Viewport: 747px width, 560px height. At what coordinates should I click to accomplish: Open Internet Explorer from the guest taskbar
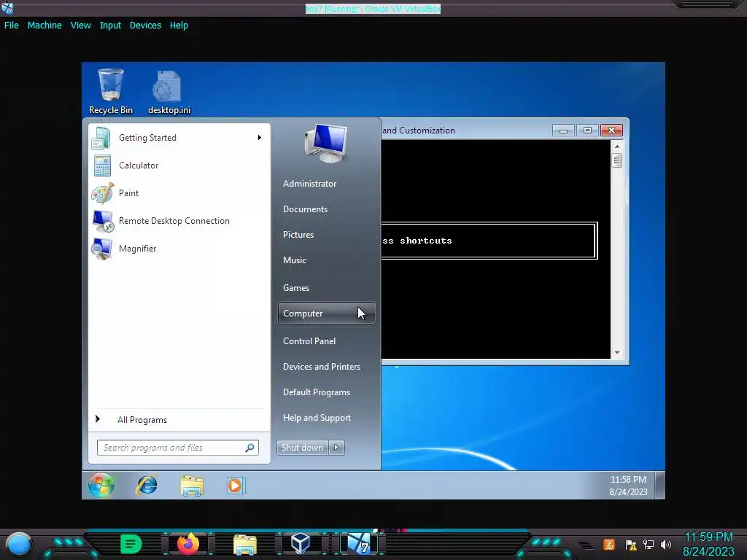click(147, 485)
